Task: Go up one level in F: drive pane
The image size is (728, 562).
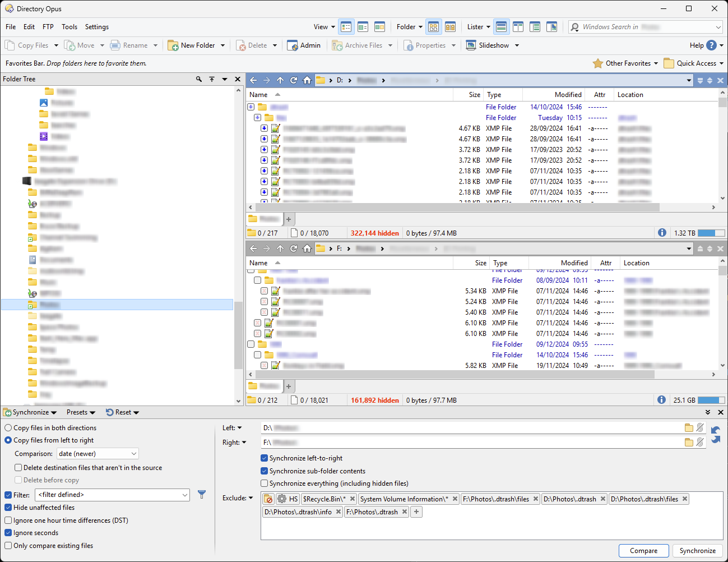Action: point(280,248)
